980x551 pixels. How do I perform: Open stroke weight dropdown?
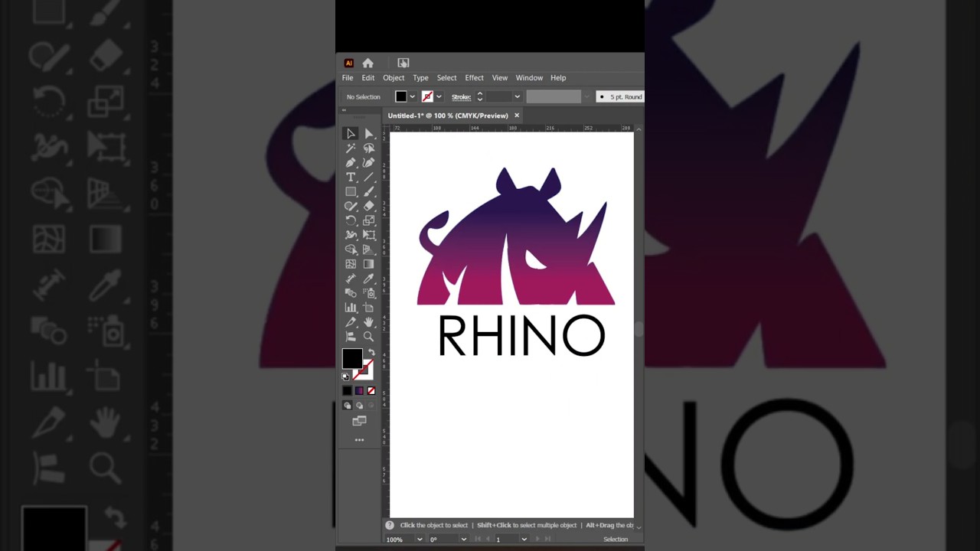pyautogui.click(x=517, y=96)
